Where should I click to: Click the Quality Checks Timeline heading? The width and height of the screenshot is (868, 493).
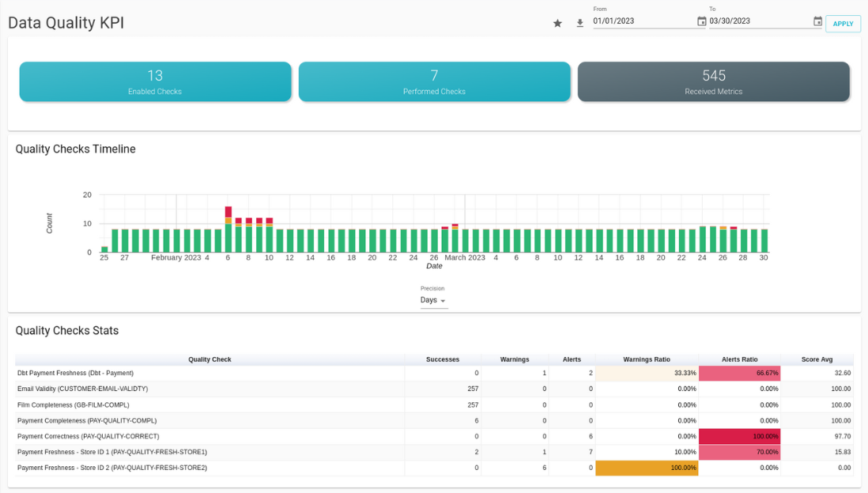point(75,149)
